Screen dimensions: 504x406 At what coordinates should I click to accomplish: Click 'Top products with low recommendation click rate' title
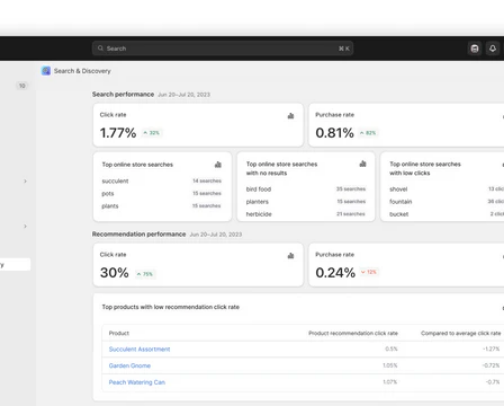171,307
